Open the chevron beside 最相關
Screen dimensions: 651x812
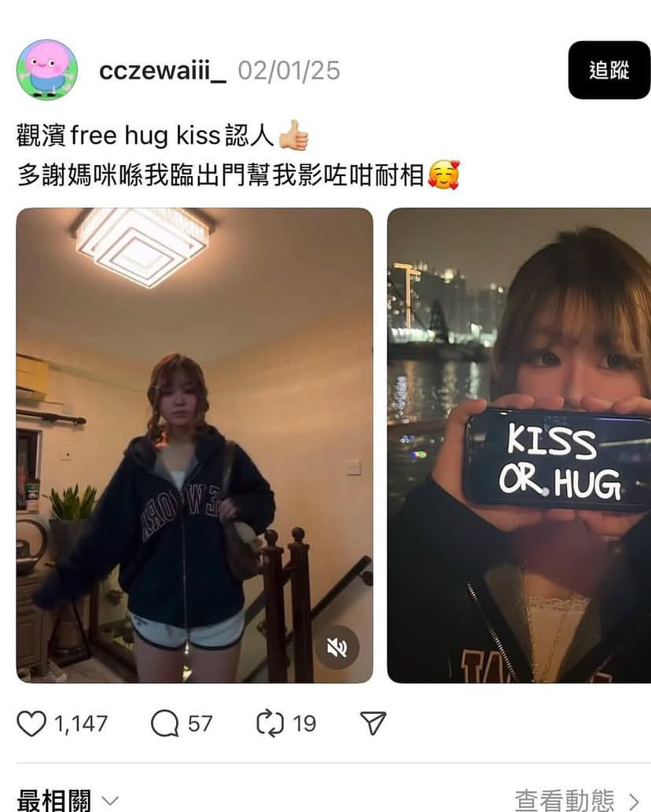[x=110, y=801]
